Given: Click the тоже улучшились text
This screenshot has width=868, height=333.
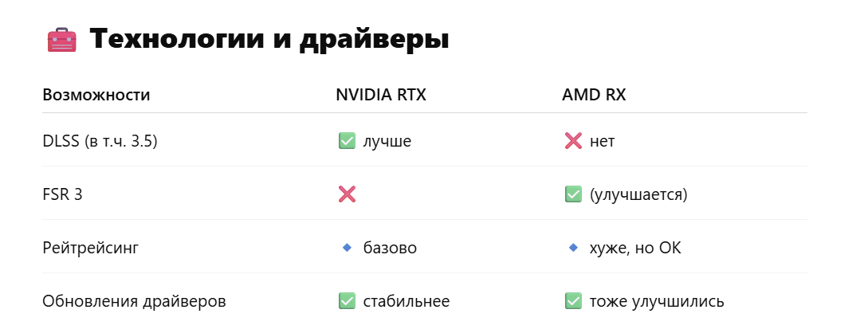Looking at the screenshot, I should (x=657, y=301).
